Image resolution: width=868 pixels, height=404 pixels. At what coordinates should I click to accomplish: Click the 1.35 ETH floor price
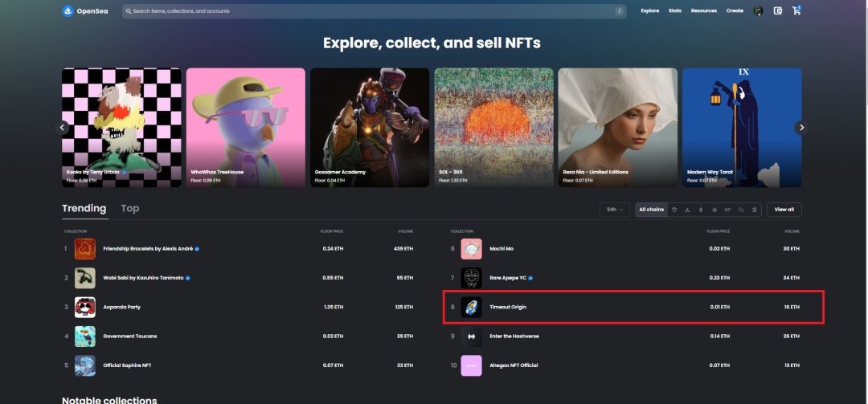334,307
